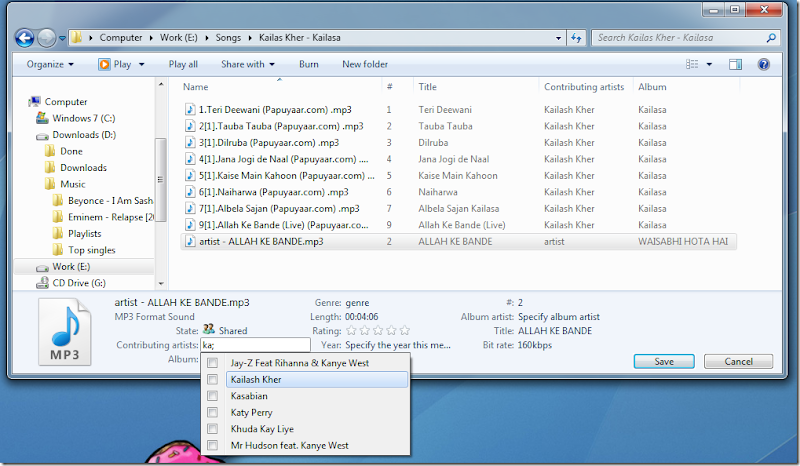This screenshot has height=466, width=800.
Task: Click Specify album artist field
Action: click(559, 316)
